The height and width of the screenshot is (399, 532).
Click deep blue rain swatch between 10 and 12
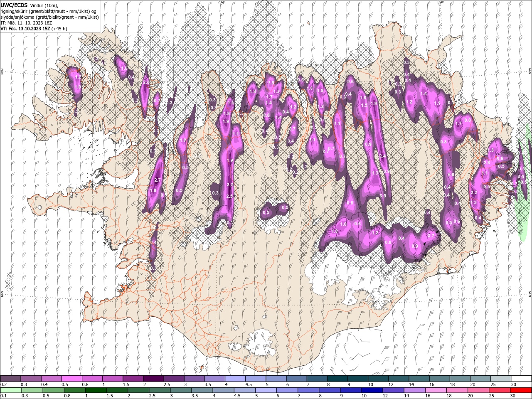tap(372, 390)
